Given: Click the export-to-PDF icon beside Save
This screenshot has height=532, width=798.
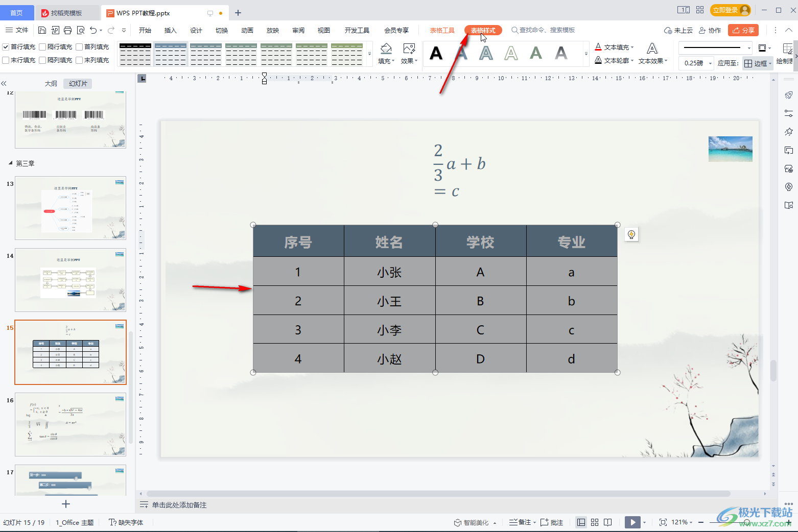Looking at the screenshot, I should (x=55, y=30).
